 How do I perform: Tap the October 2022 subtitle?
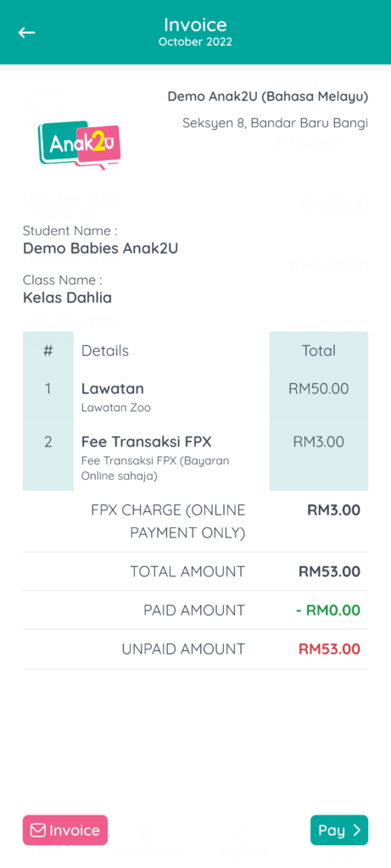click(195, 42)
